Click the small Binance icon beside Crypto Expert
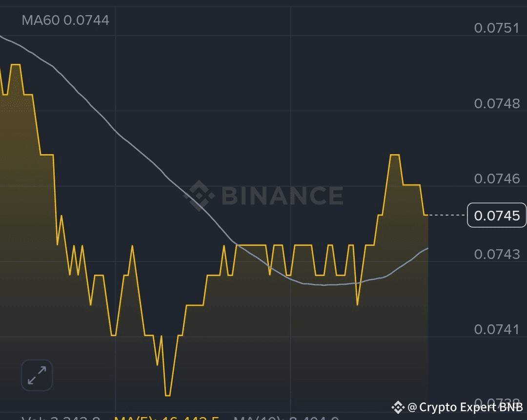527x420 pixels. tap(398, 407)
